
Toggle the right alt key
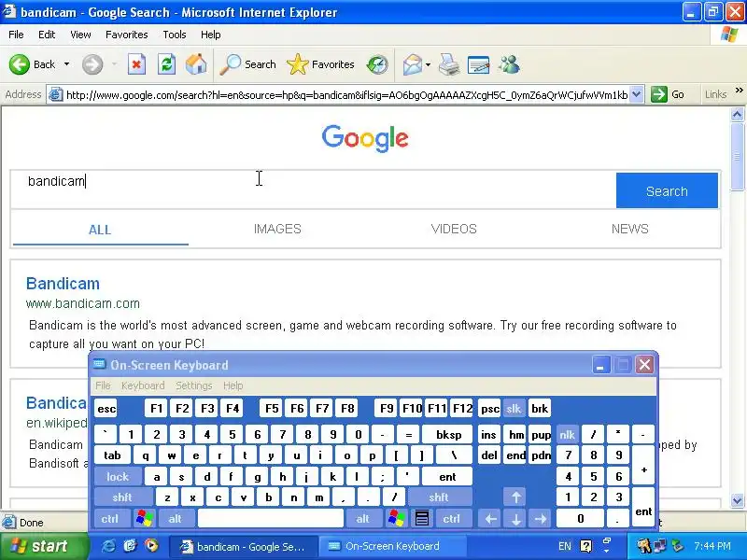pos(363,518)
